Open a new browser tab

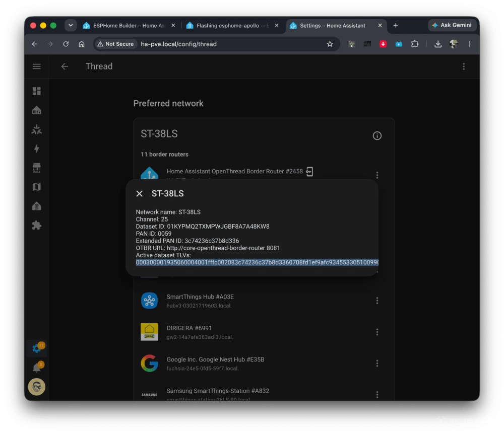coord(396,25)
